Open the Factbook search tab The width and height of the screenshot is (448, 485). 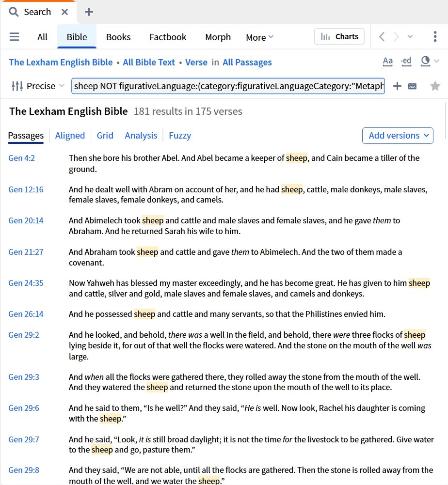tap(168, 37)
